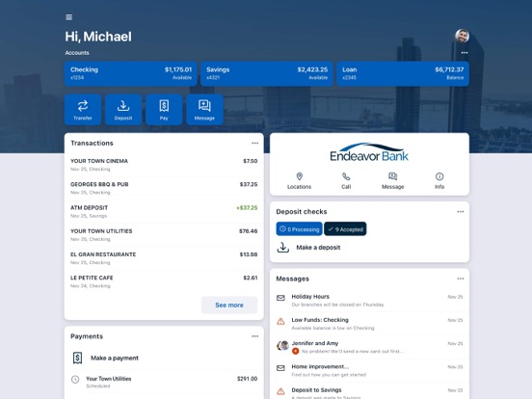The width and height of the screenshot is (532, 399).
Task: Tap the Pay quick action
Action: click(164, 110)
